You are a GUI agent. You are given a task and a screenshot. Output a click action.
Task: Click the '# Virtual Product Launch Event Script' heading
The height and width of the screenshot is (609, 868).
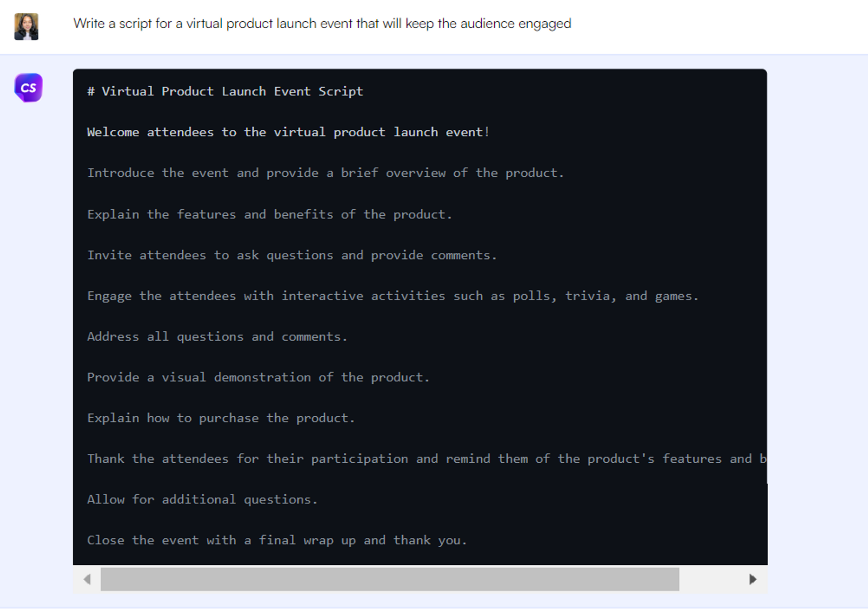(225, 91)
